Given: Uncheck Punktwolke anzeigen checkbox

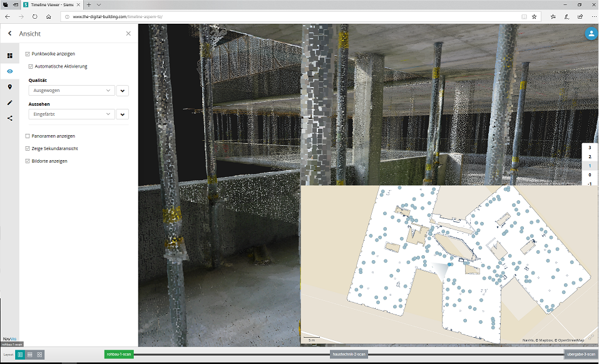Looking at the screenshot, I should (28, 54).
